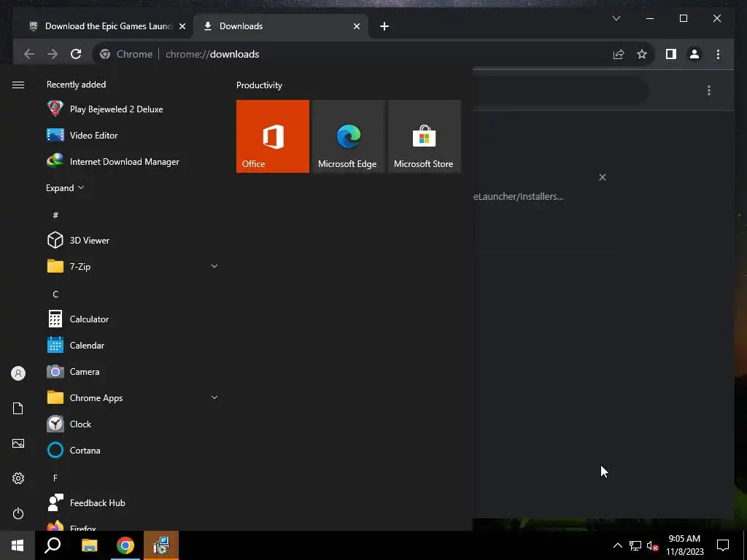Viewport: 747px width, 560px height.
Task: Click the Power icon in Start menu
Action: pos(18,513)
